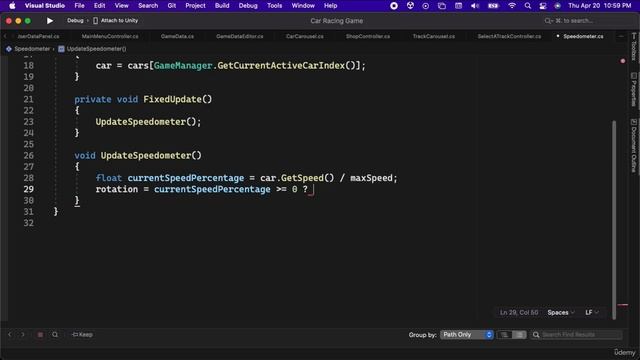Open the Git menu
This screenshot has height=360, width=640.
pos(172,6)
